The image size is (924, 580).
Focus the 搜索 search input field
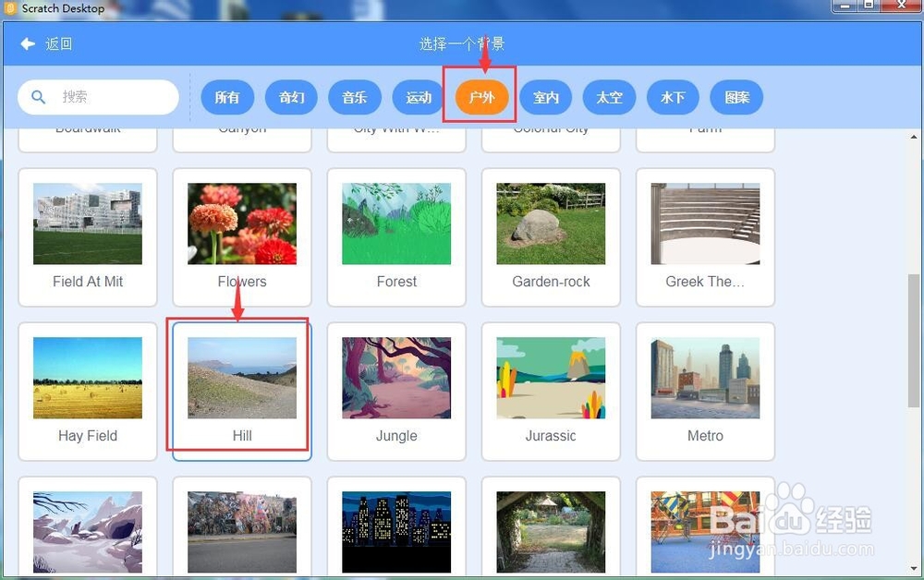[x=99, y=97]
